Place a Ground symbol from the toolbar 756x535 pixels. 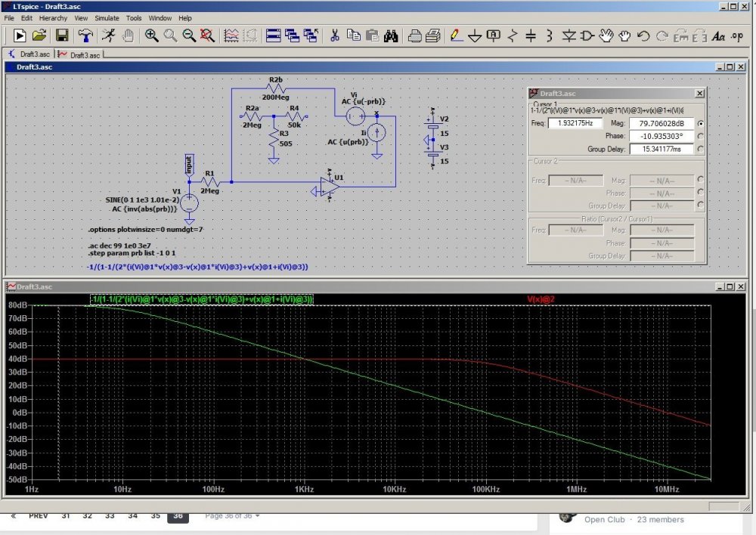point(475,35)
